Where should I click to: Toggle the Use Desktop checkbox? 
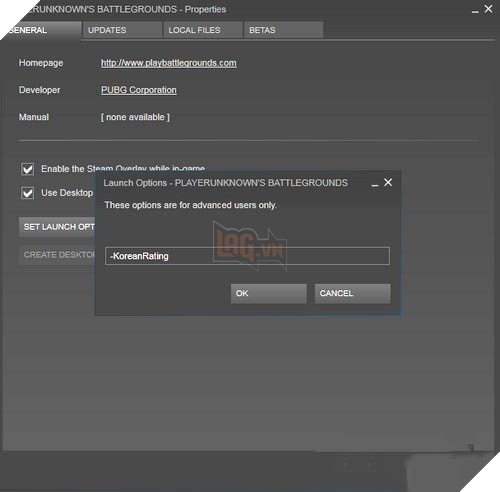click(x=27, y=193)
